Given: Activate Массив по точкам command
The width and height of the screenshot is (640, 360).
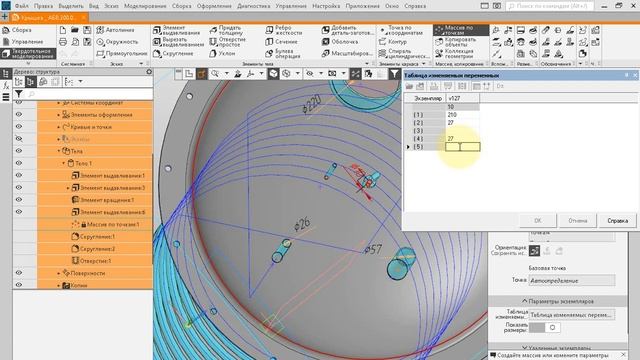Looking at the screenshot, I should tap(461, 30).
